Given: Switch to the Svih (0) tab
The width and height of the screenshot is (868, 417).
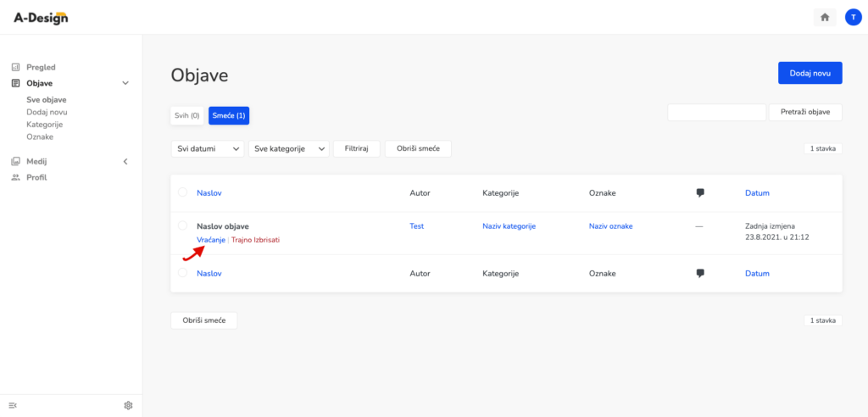Looking at the screenshot, I should coord(187,116).
